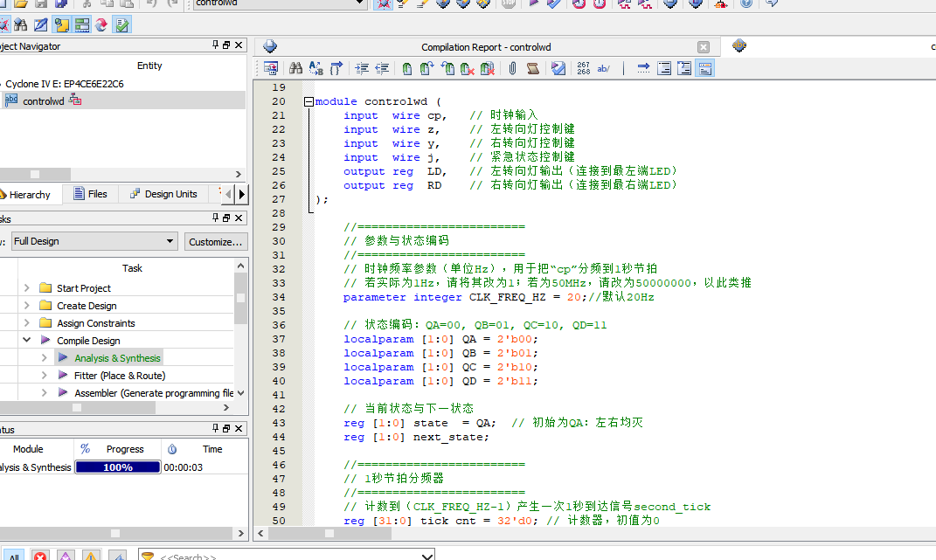936x560 pixels.
Task: Click the second page outline icon left of the highlighted one
Action: tap(664, 68)
